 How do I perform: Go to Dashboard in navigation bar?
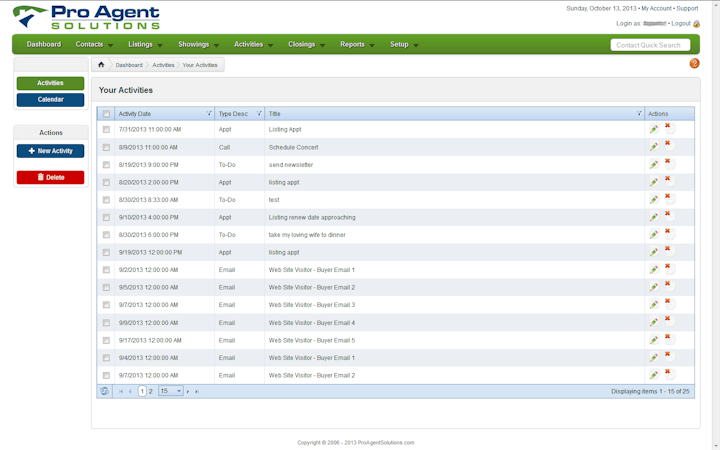click(44, 45)
